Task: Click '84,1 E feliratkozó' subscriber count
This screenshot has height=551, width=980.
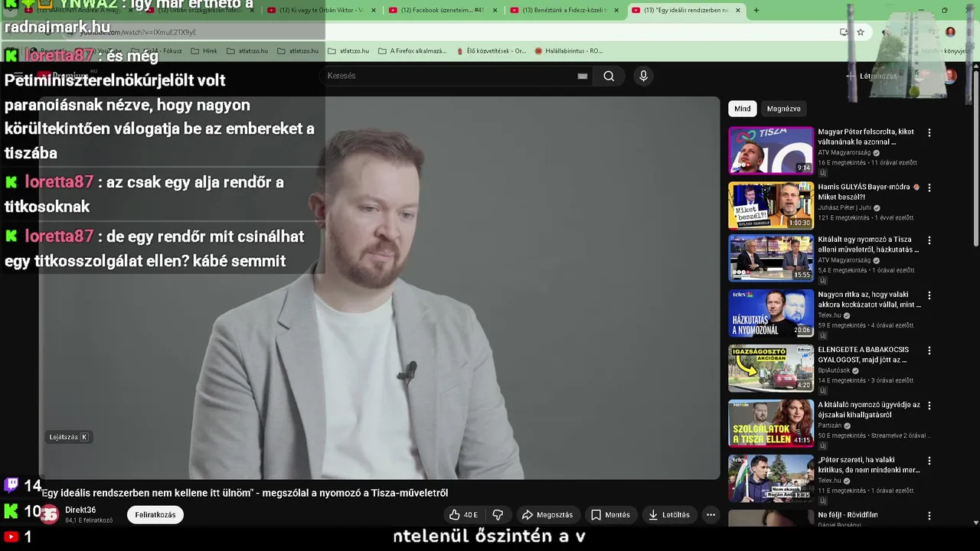Action: pos(89,520)
